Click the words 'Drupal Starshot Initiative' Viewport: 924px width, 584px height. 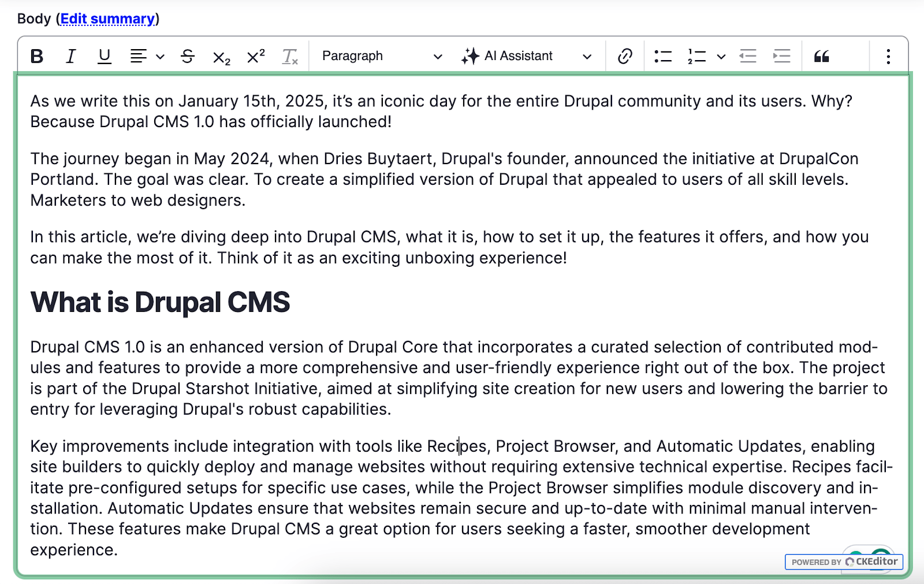click(225, 389)
